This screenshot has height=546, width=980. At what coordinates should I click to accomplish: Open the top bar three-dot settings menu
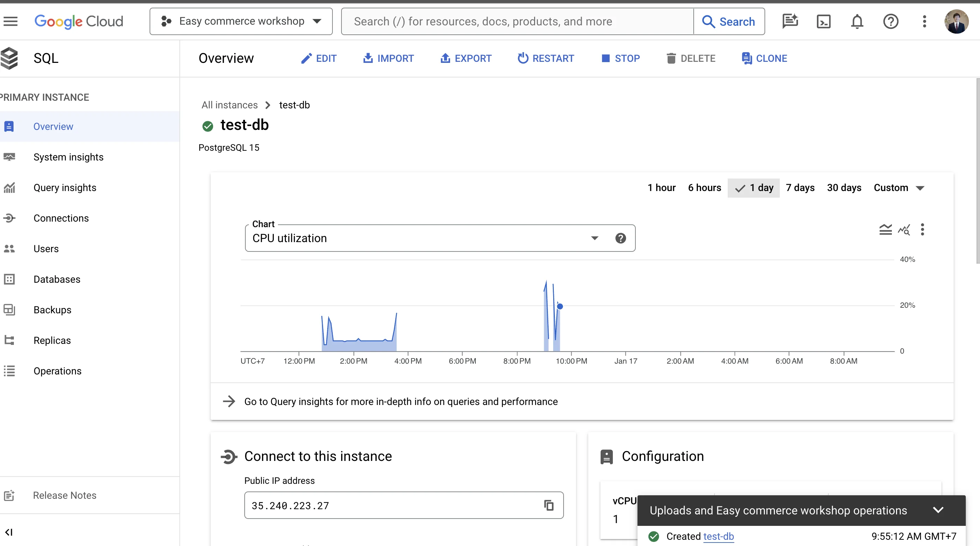pos(924,21)
